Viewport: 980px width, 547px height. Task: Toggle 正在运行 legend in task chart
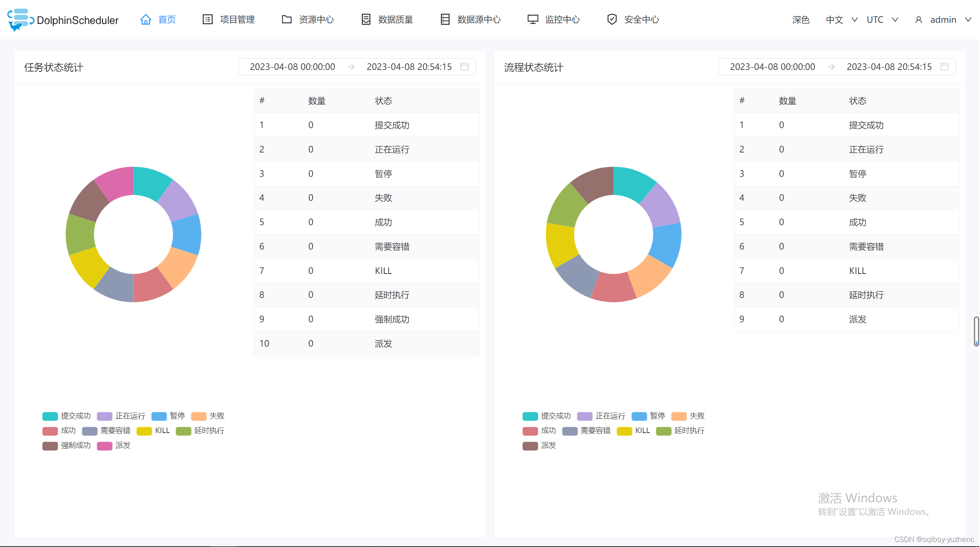(121, 416)
